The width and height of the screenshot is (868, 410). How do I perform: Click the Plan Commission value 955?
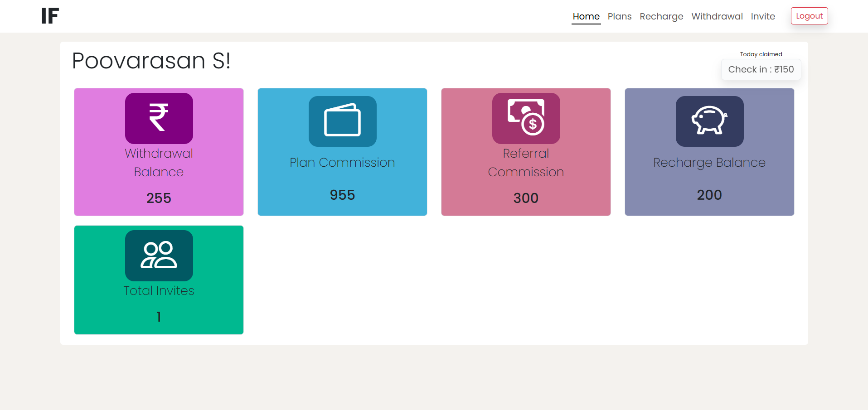tap(342, 195)
